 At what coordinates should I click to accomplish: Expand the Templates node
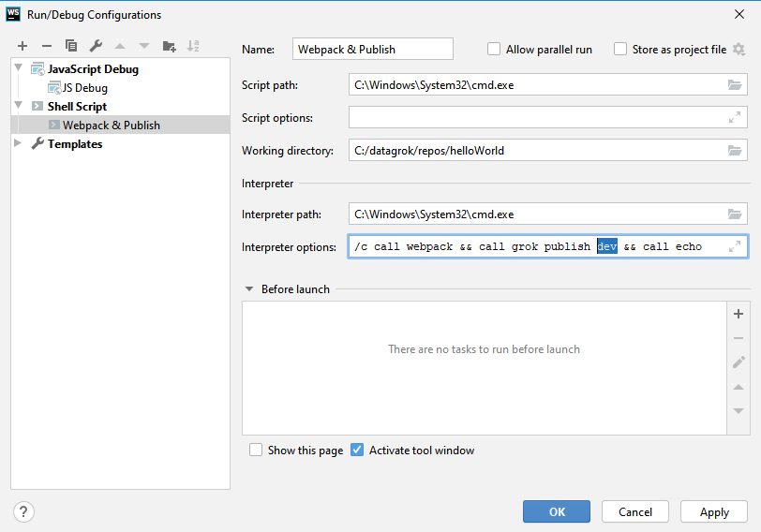[x=18, y=143]
